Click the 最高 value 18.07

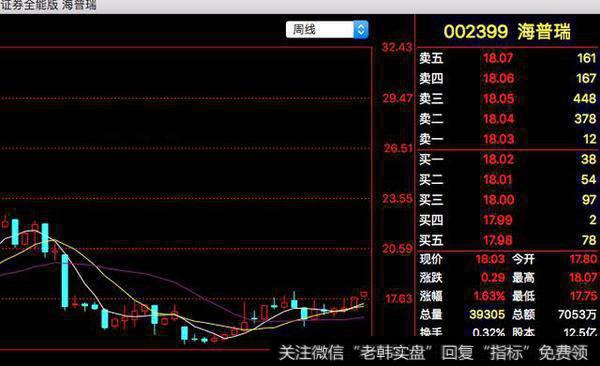point(583,278)
